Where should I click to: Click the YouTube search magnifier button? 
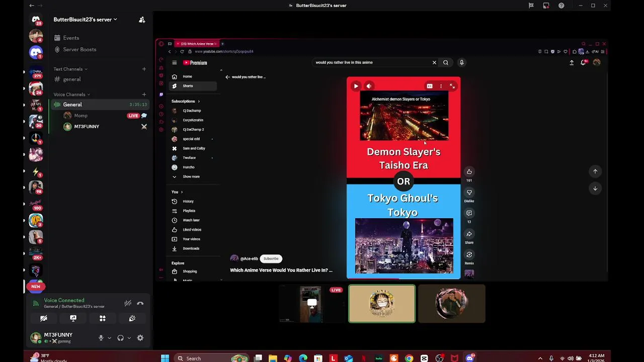click(446, 63)
